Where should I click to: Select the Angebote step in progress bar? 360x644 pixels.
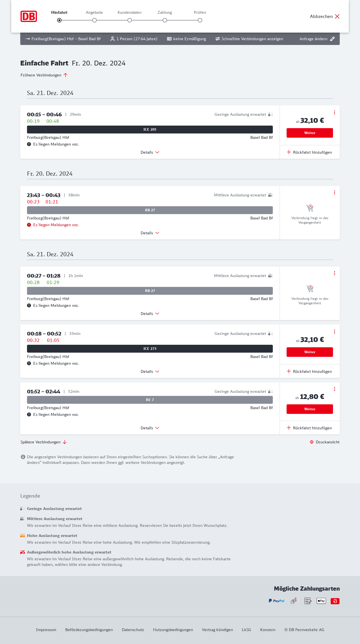(94, 20)
